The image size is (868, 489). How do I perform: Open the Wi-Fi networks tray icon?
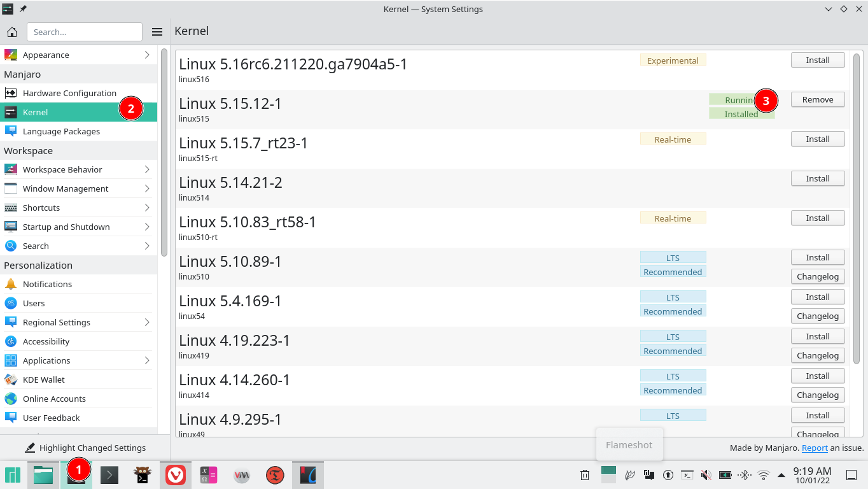[x=764, y=475]
